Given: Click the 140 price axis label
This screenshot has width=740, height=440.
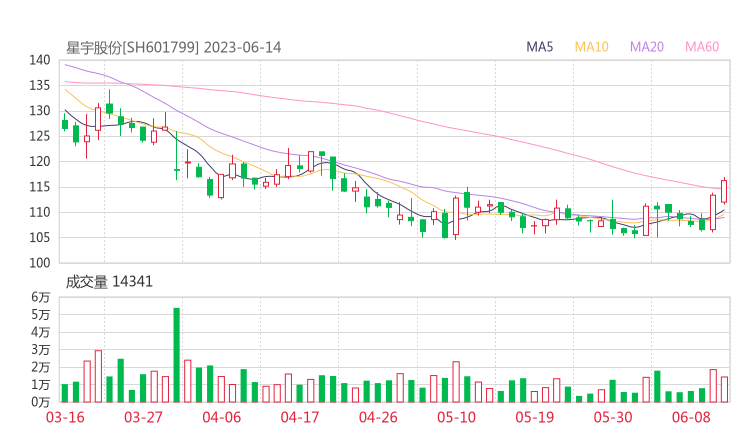Looking at the screenshot, I should tap(39, 60).
